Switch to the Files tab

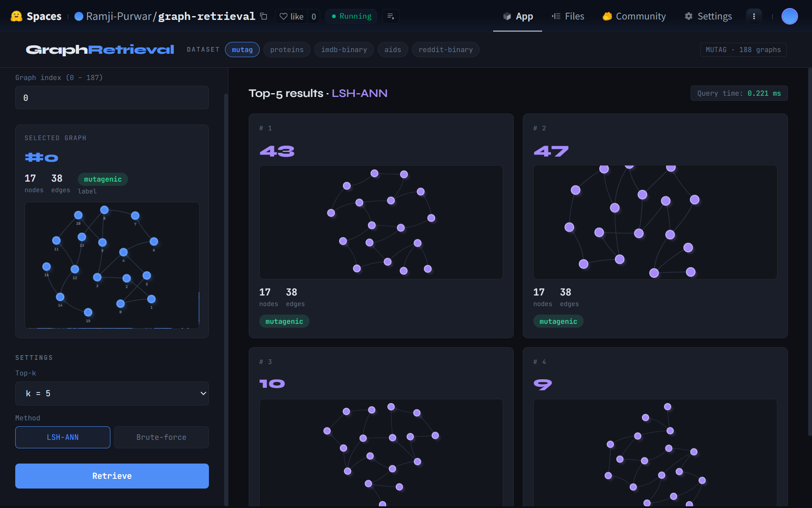click(568, 16)
